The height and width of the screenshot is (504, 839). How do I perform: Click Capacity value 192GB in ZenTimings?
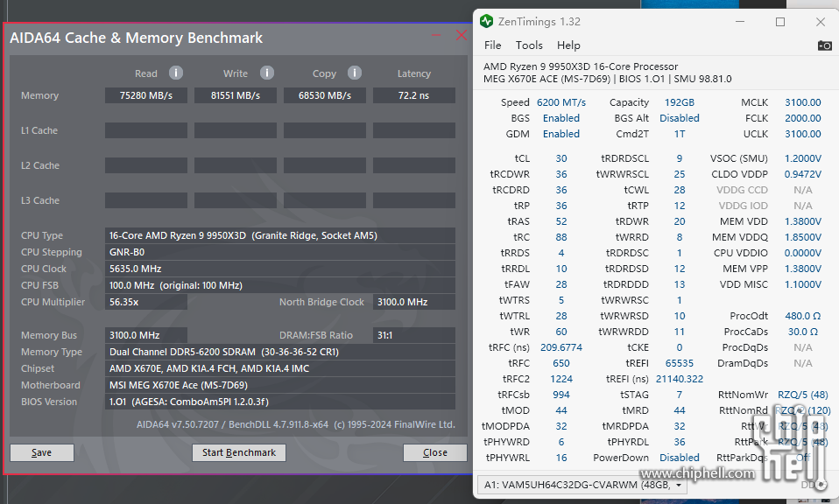(680, 102)
